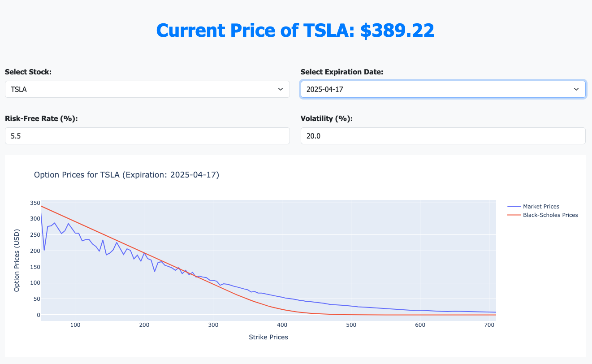Toggle the Market Prices legend entry
This screenshot has height=364, width=592.
tap(541, 207)
